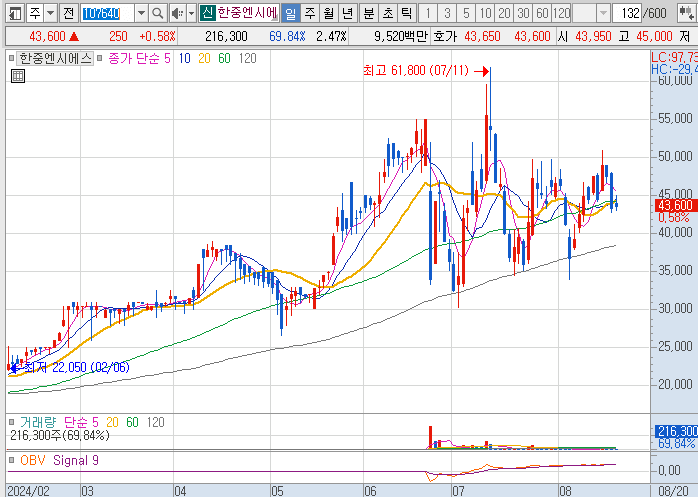Open the chart tools icon at top right

[686, 13]
